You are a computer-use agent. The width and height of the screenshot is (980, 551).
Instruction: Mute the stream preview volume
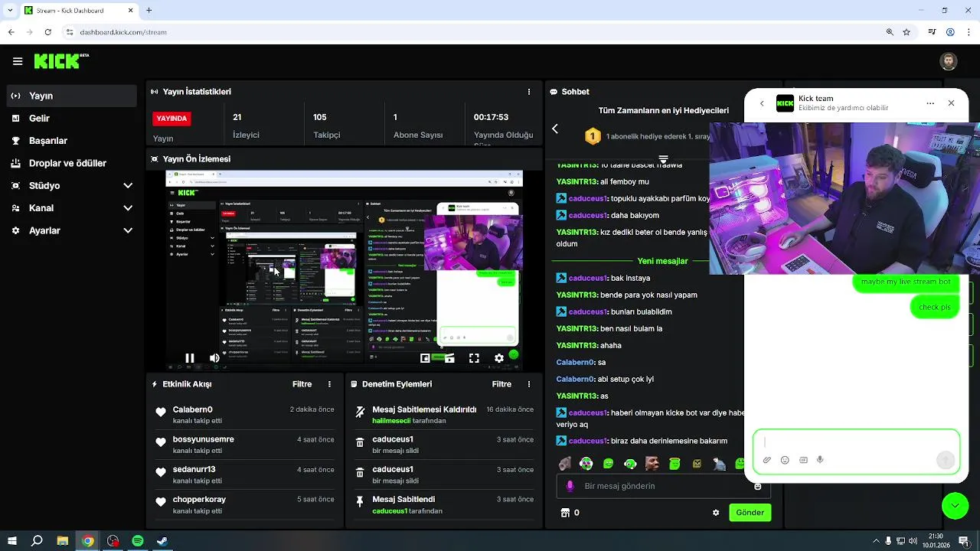click(214, 358)
